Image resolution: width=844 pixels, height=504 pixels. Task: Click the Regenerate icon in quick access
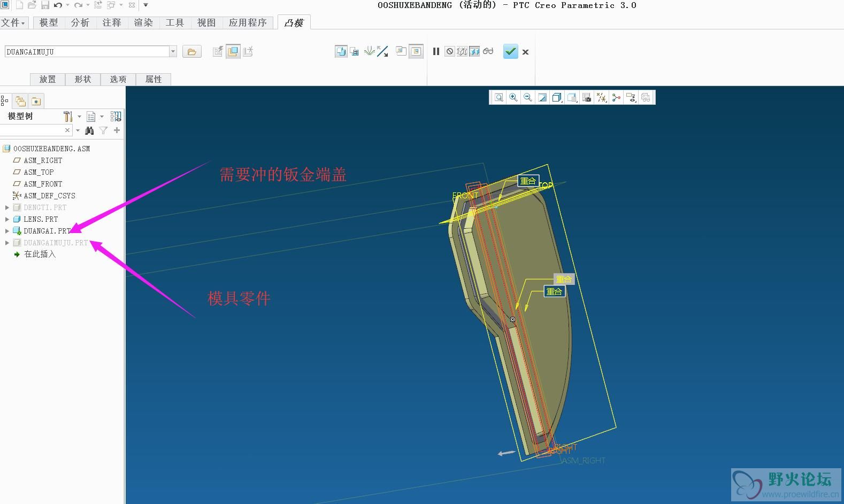click(x=98, y=5)
